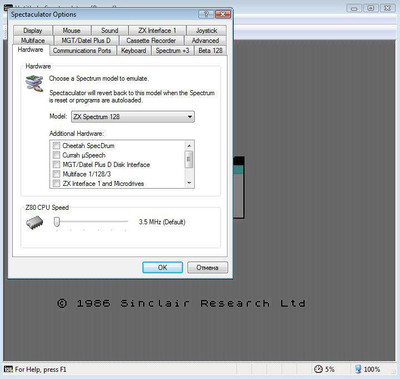Close the Spectaculator Options dialog
400x379 pixels.
tap(223, 14)
